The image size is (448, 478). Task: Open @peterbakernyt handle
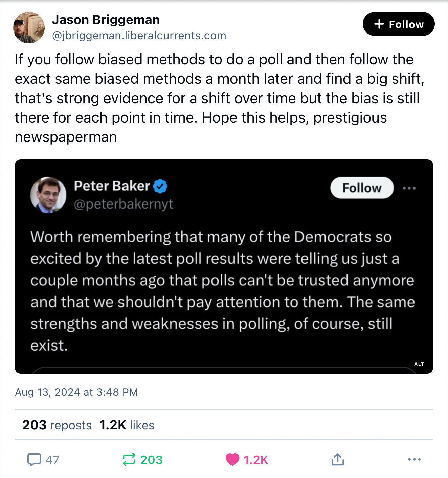click(124, 204)
